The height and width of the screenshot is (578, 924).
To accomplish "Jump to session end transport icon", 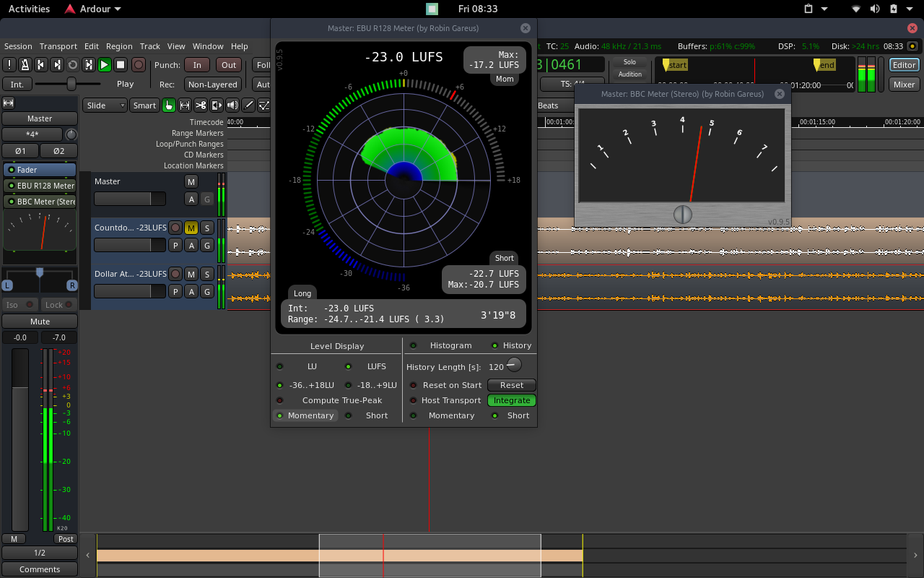I will 57,65.
